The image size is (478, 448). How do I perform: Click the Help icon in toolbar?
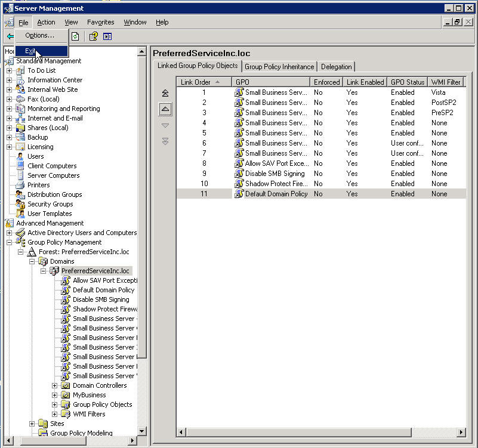point(94,36)
